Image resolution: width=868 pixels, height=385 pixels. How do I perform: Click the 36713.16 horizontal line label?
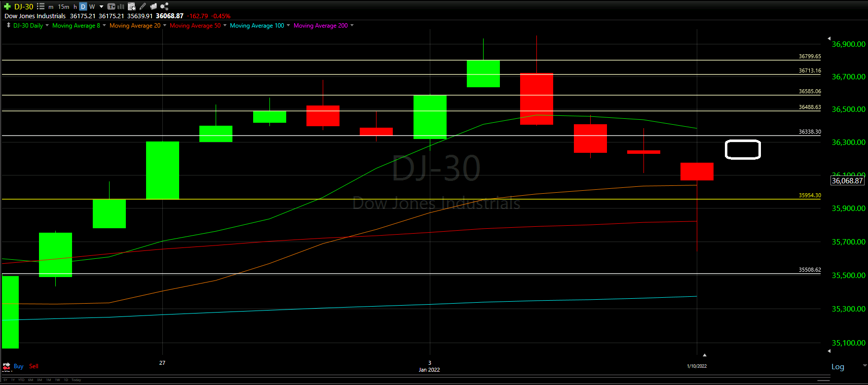(x=810, y=70)
